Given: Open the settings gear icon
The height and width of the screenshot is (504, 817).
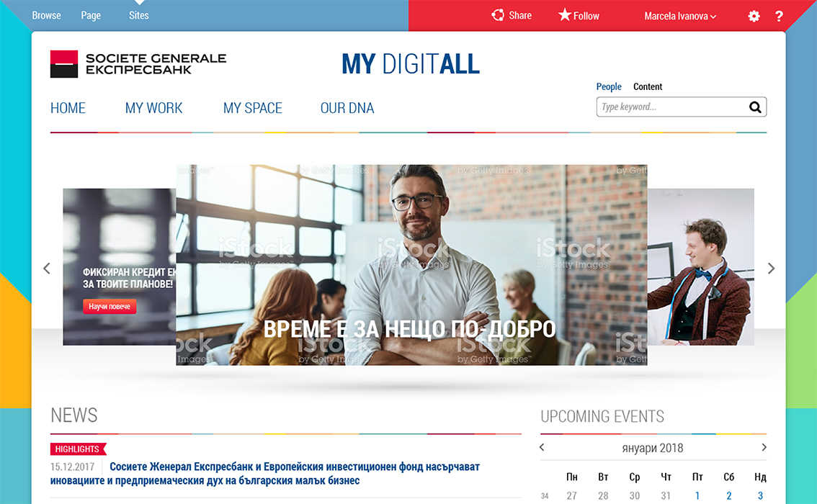Looking at the screenshot, I should coord(754,16).
